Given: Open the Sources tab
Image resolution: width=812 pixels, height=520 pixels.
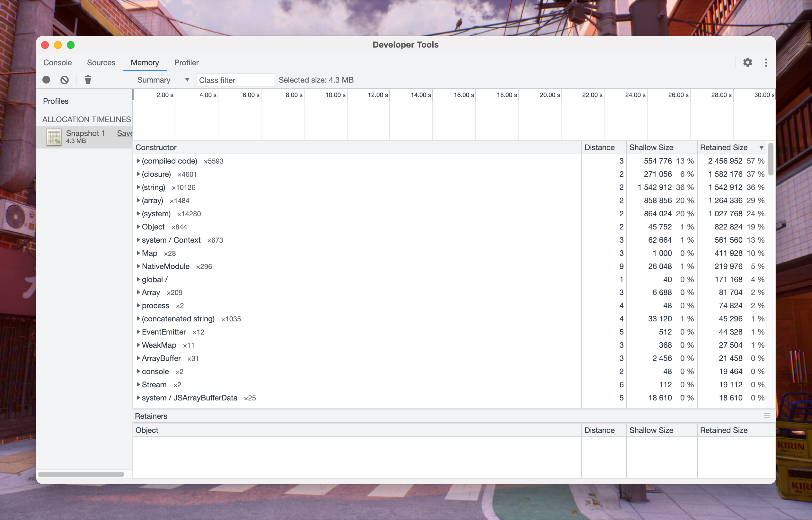Looking at the screenshot, I should [101, 62].
